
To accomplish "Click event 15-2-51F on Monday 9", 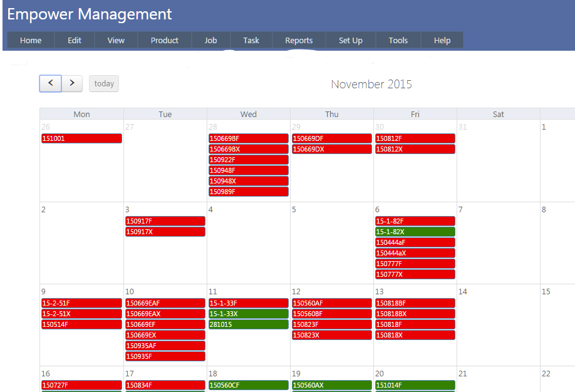I will click(x=81, y=303).
